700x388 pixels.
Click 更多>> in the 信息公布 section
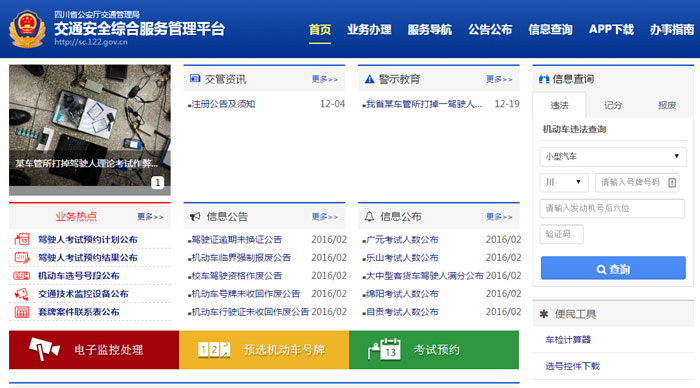(499, 217)
